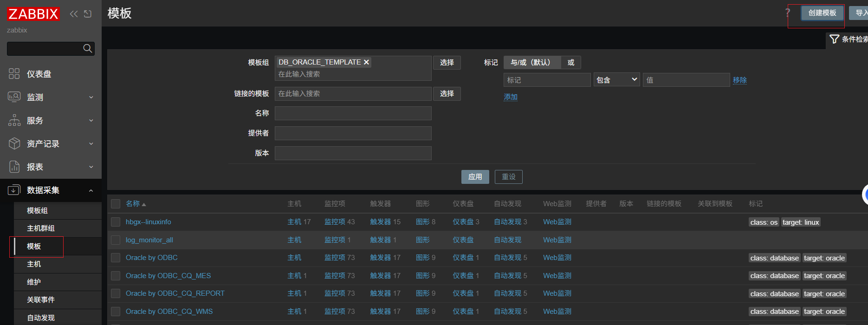Viewport: 868px width, 325px height.
Task: Expand the 资产记录 menu chevron
Action: point(91,143)
